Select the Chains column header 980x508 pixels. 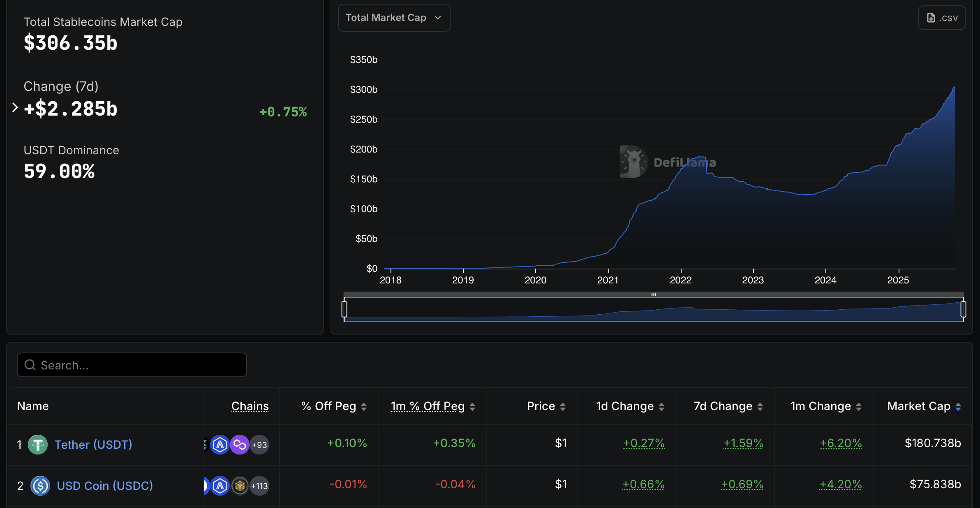pyautogui.click(x=250, y=406)
